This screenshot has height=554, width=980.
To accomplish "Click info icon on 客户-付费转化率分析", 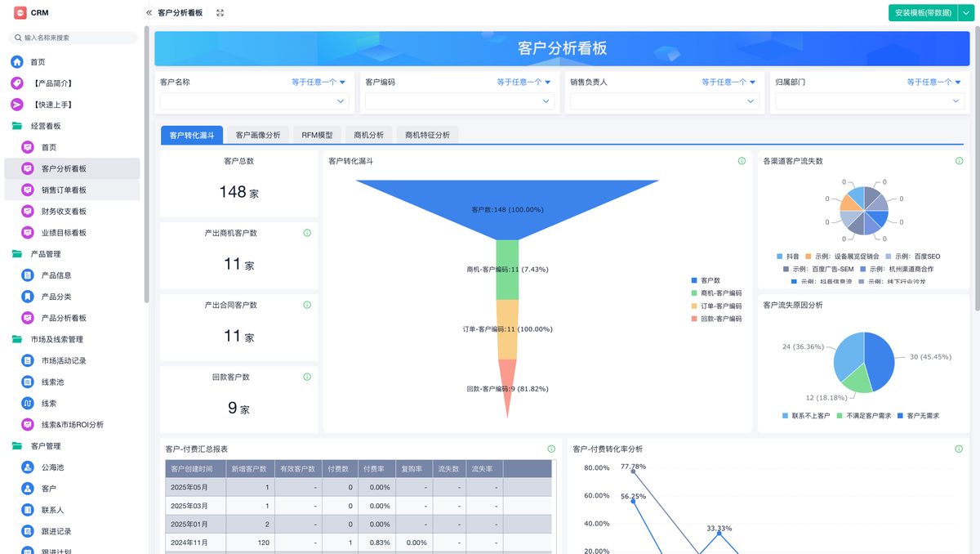I will tap(960, 449).
